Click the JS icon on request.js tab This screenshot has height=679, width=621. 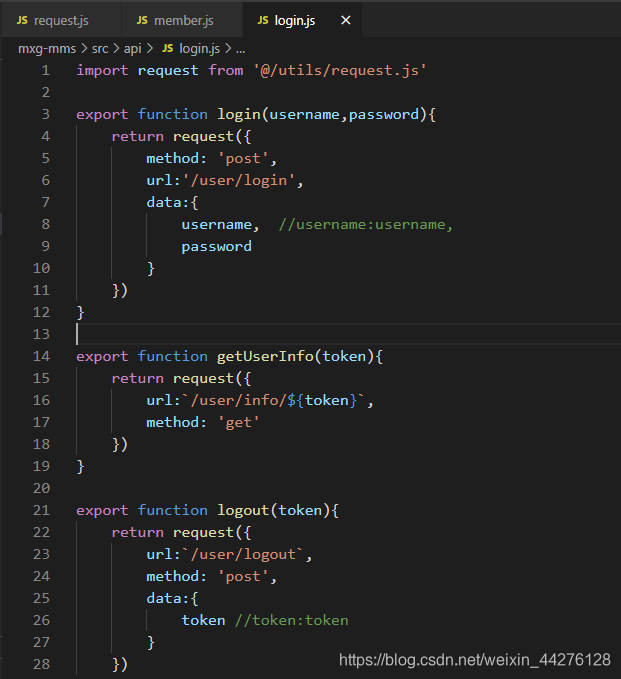point(22,20)
